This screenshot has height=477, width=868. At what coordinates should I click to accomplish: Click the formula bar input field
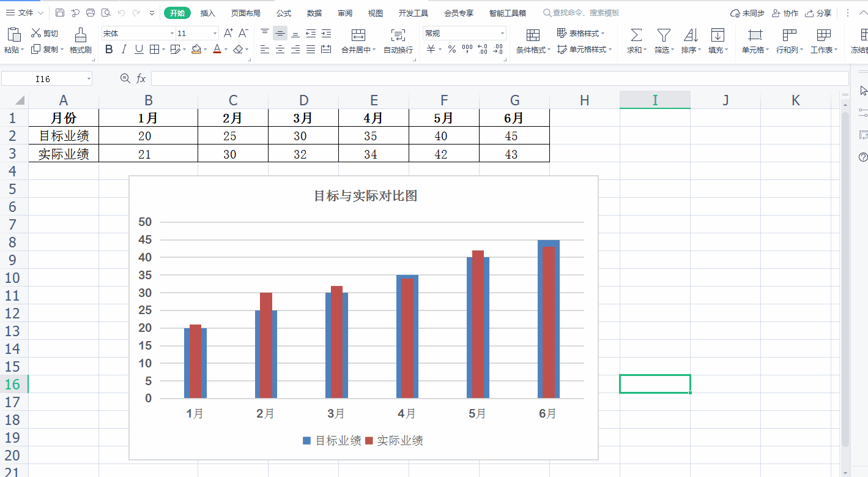pyautogui.click(x=500, y=78)
